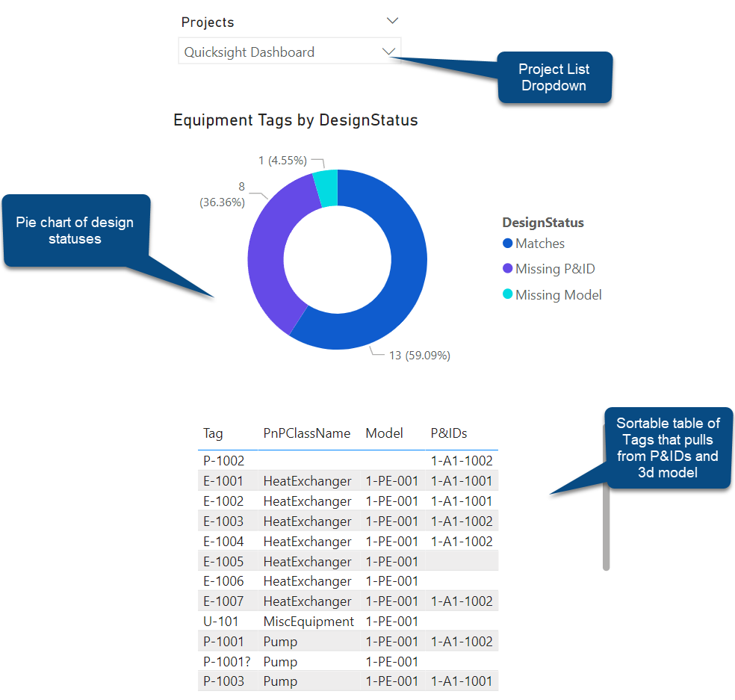735x700 pixels.
Task: Click 1-A1-1001 in the P-1003 row
Action: [x=461, y=681]
